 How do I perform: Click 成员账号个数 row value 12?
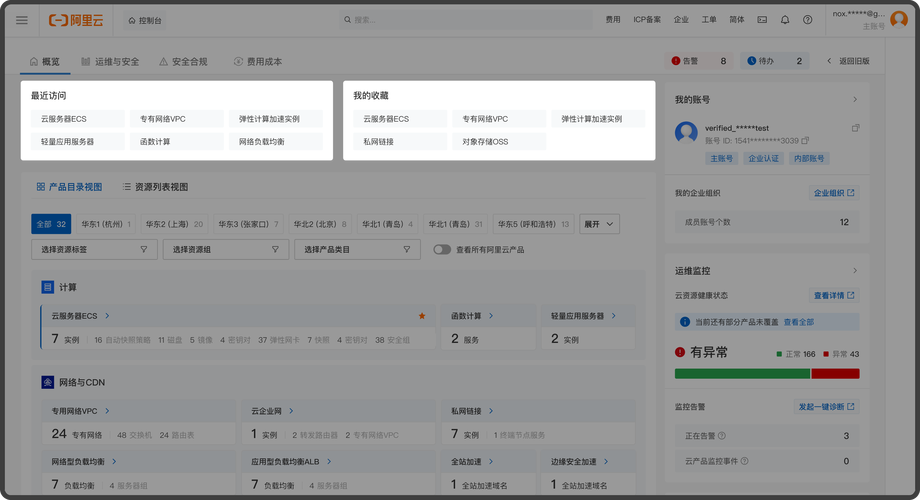[844, 222]
